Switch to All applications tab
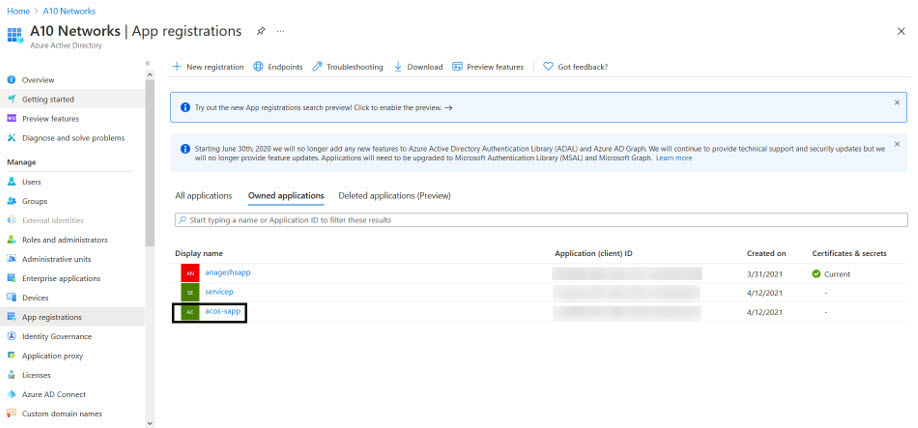Screen dimensions: 918x428 pos(204,196)
